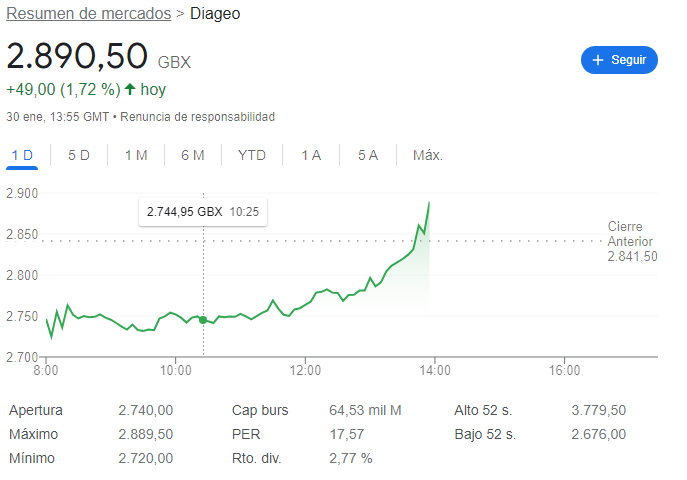The height and width of the screenshot is (480, 687).
Task: Click the 52-week high 3.779,50
Action: [x=598, y=410]
